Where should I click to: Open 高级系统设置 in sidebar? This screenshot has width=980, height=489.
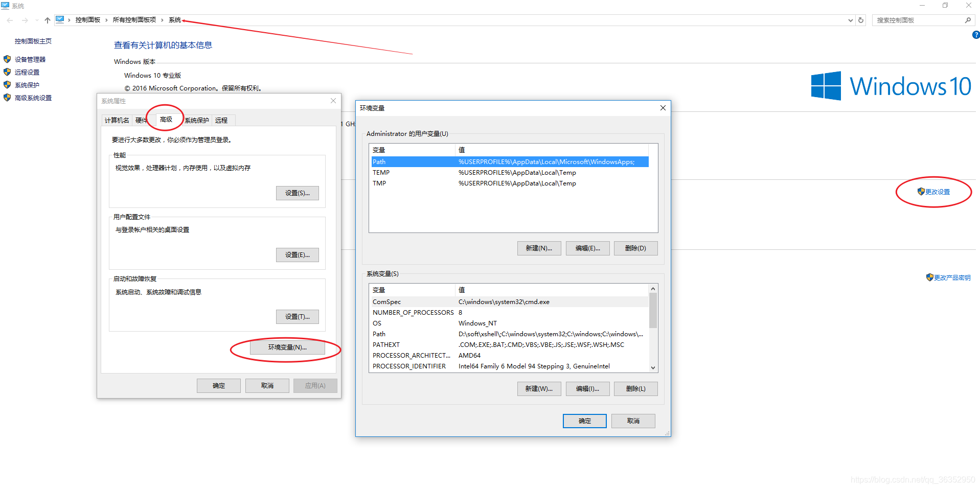pos(33,98)
